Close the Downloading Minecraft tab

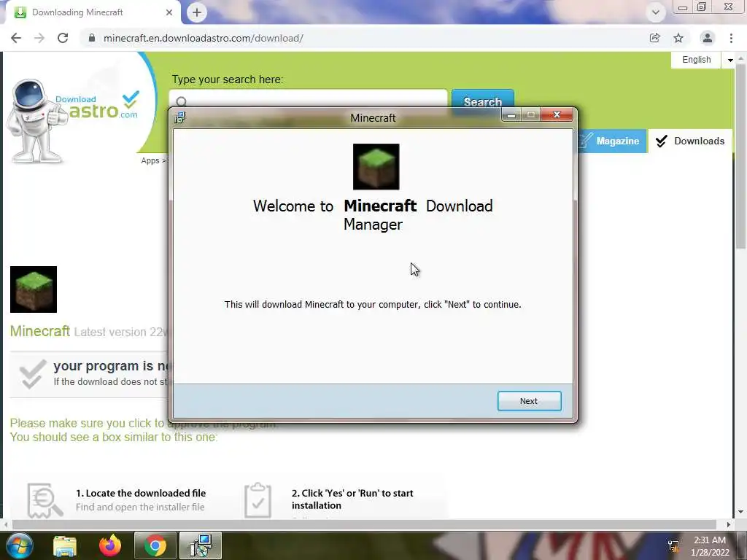tap(169, 12)
